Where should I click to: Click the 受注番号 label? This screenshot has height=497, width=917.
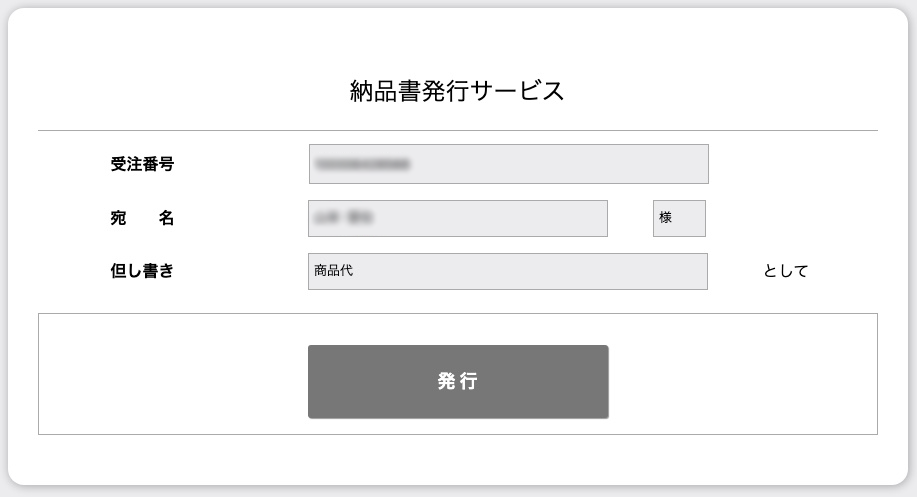click(142, 164)
